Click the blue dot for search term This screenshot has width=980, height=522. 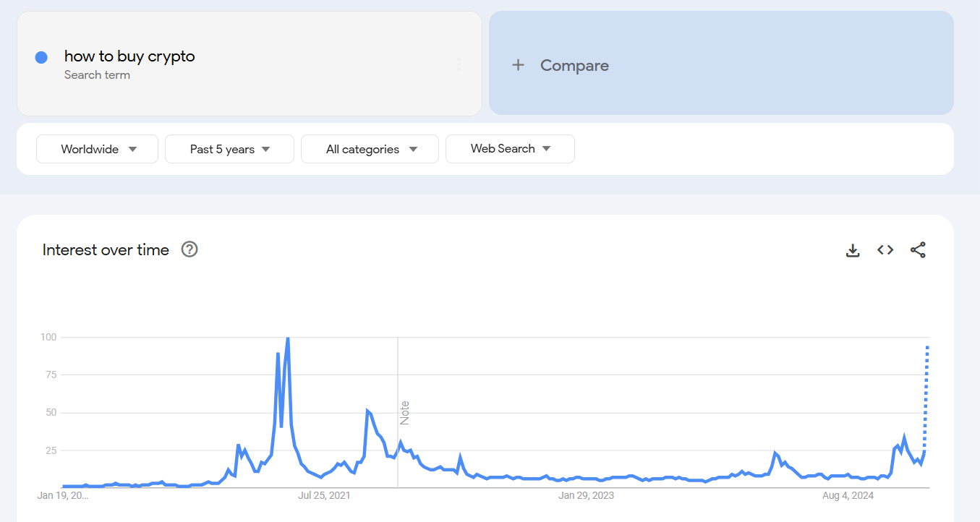41,57
